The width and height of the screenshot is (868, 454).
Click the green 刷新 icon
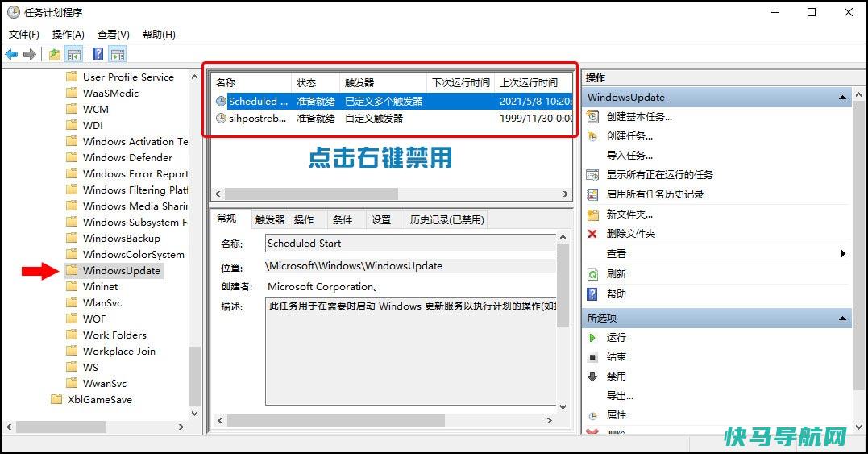[x=593, y=274]
